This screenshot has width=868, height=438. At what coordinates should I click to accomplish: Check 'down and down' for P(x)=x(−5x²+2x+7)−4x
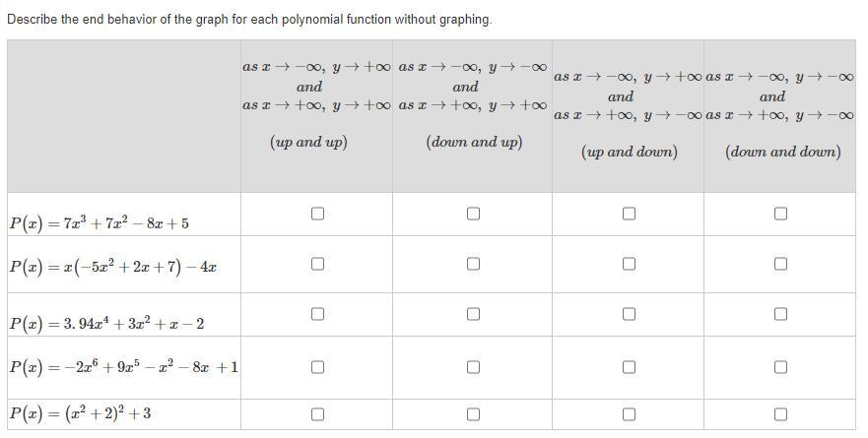point(780,264)
